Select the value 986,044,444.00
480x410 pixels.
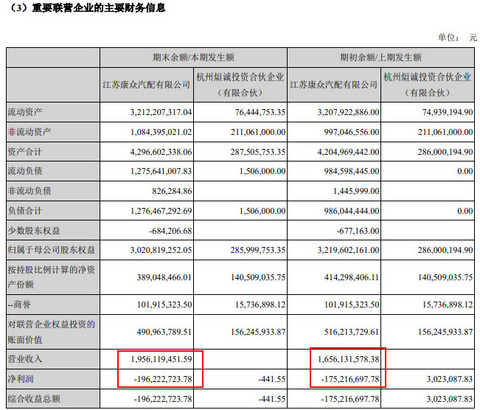click(x=352, y=211)
